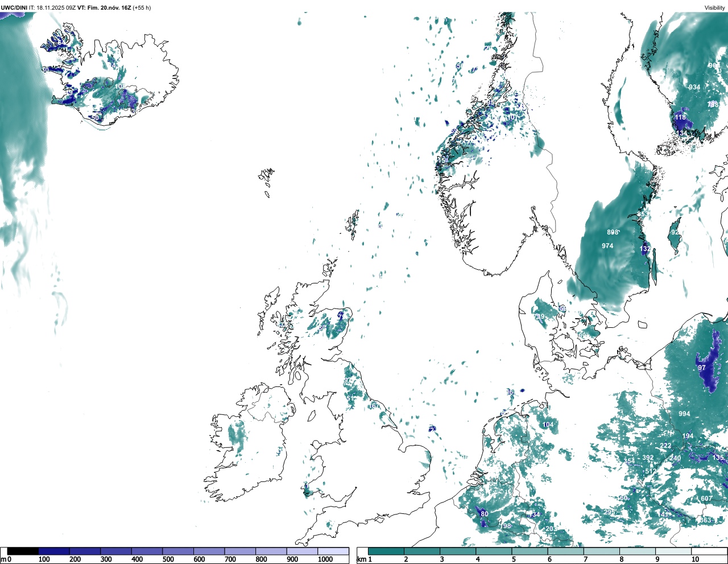Image resolution: width=728 pixels, height=564 pixels.
Task: Click the 500–600 m purple legend swatch
Action: coord(178,551)
